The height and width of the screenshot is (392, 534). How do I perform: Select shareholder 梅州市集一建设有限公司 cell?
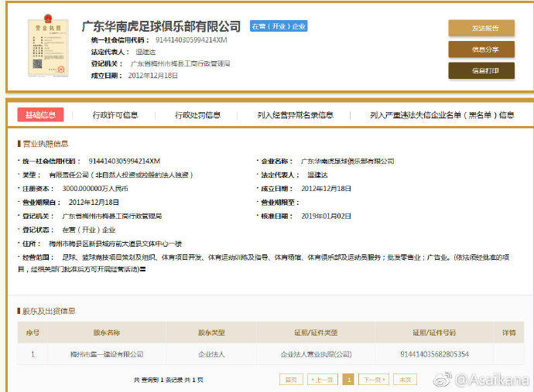click(x=107, y=354)
